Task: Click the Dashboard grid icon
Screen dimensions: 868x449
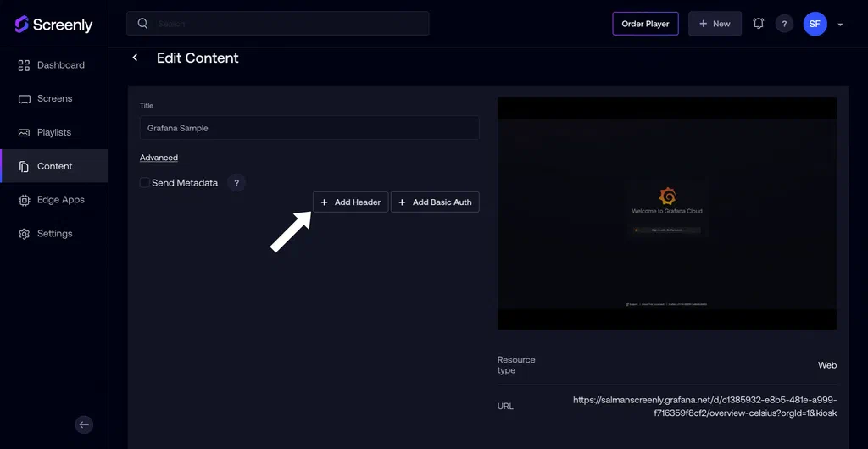Action: click(x=24, y=65)
